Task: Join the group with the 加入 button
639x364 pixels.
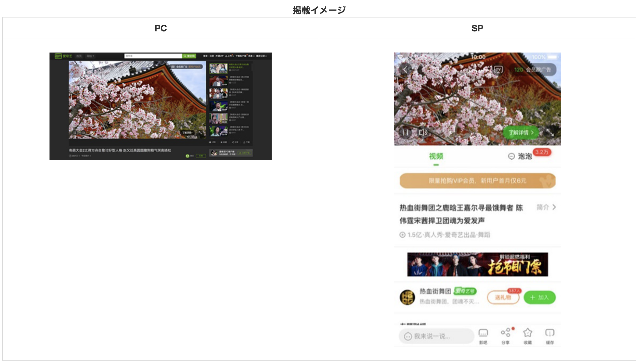Action: click(x=539, y=298)
